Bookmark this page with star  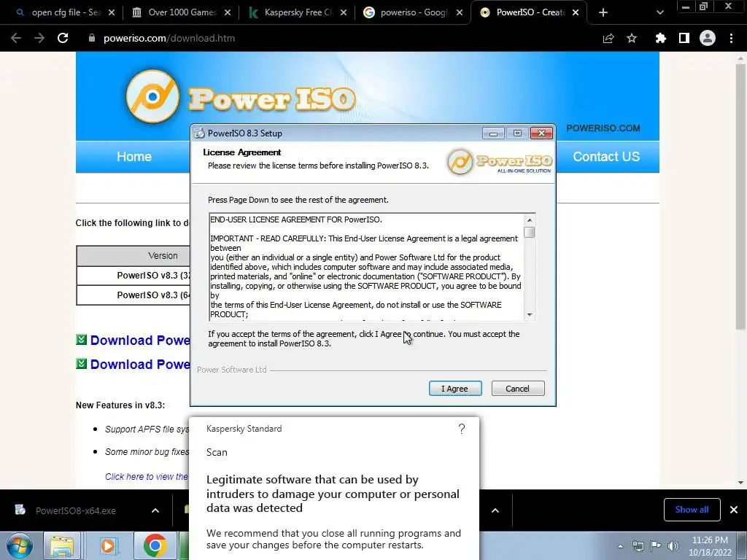coord(632,38)
